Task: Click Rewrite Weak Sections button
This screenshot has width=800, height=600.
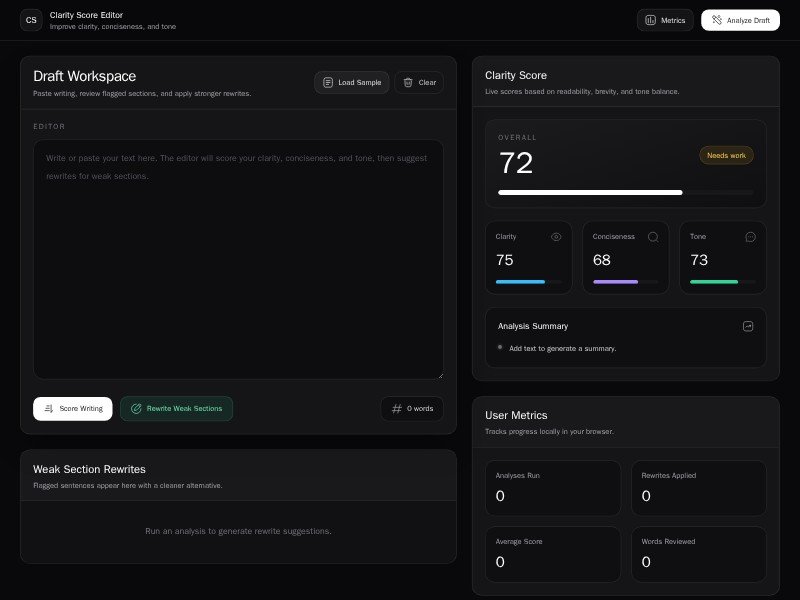Action: pyautogui.click(x=176, y=408)
